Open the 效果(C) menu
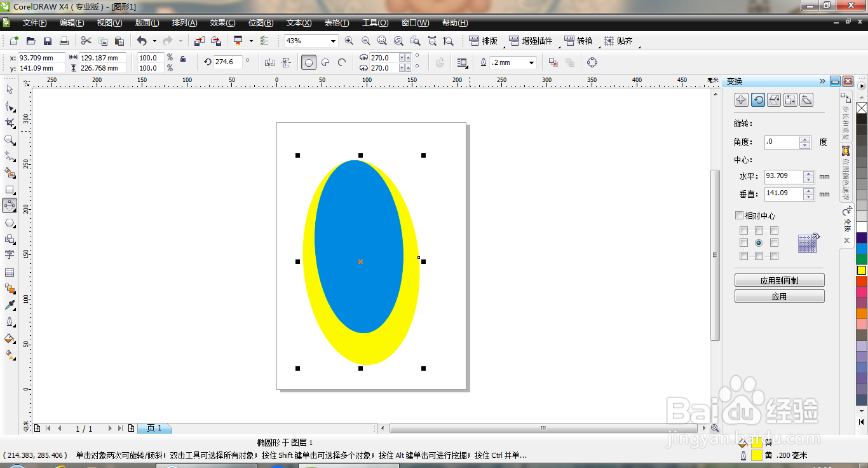This screenshot has width=868, height=468. coord(222,23)
